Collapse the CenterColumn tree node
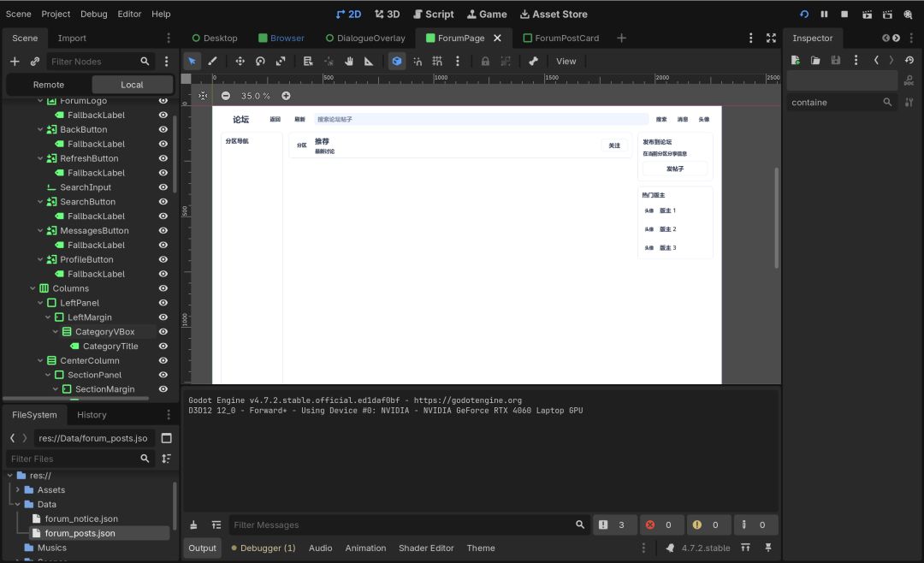The width and height of the screenshot is (924, 563). 41,360
